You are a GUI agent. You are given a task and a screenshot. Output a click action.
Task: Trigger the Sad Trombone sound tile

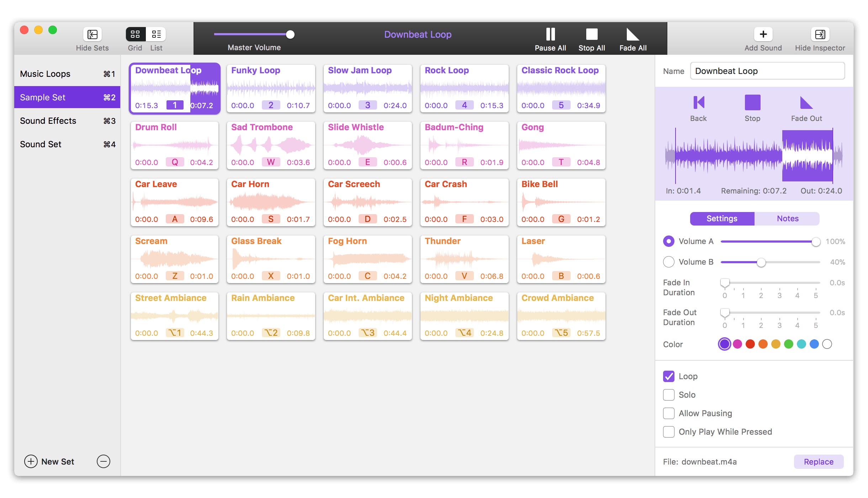(x=271, y=145)
